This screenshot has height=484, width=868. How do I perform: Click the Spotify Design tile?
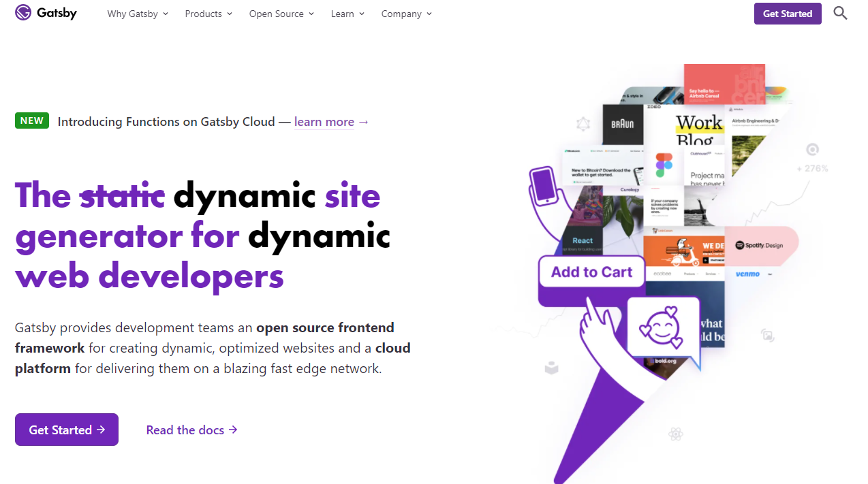pyautogui.click(x=761, y=245)
